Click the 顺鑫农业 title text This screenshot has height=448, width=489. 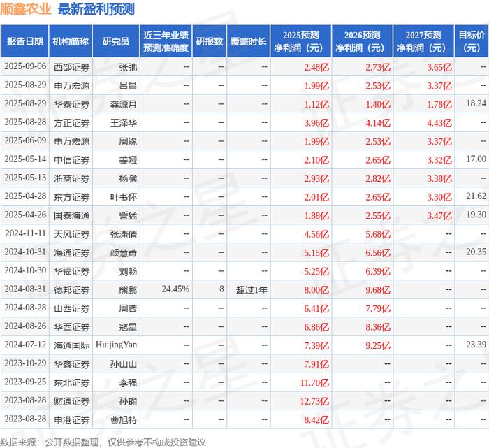26,9
